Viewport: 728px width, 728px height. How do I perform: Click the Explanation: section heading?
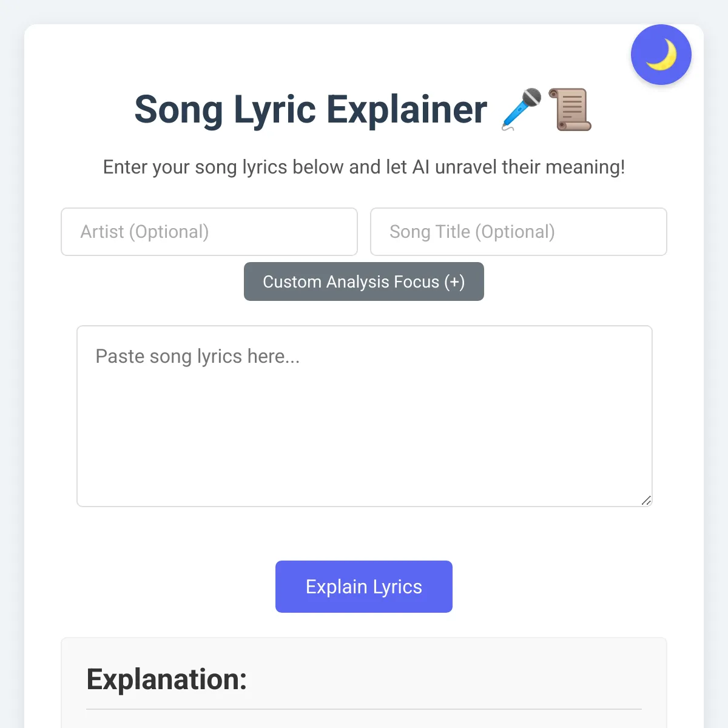(x=167, y=679)
